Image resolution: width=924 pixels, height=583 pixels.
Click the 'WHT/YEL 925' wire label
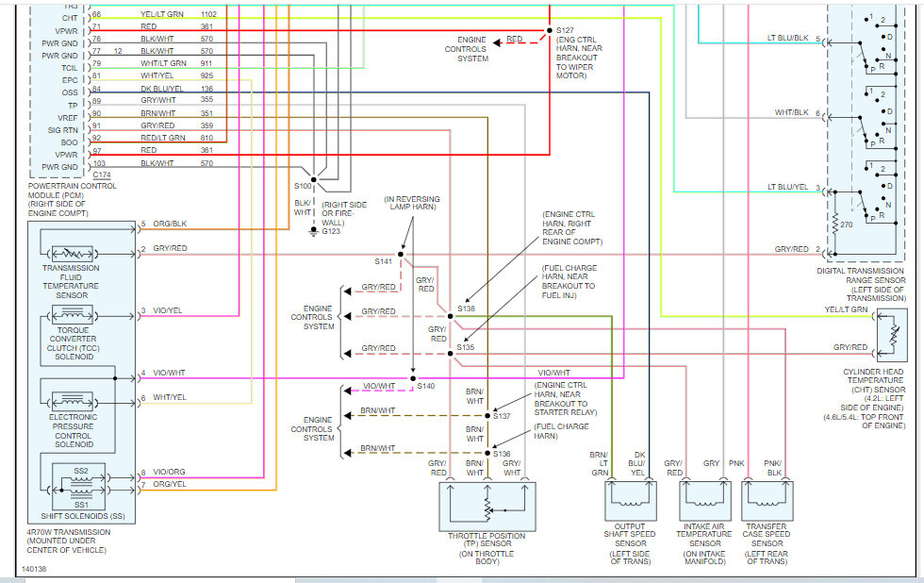pos(177,75)
